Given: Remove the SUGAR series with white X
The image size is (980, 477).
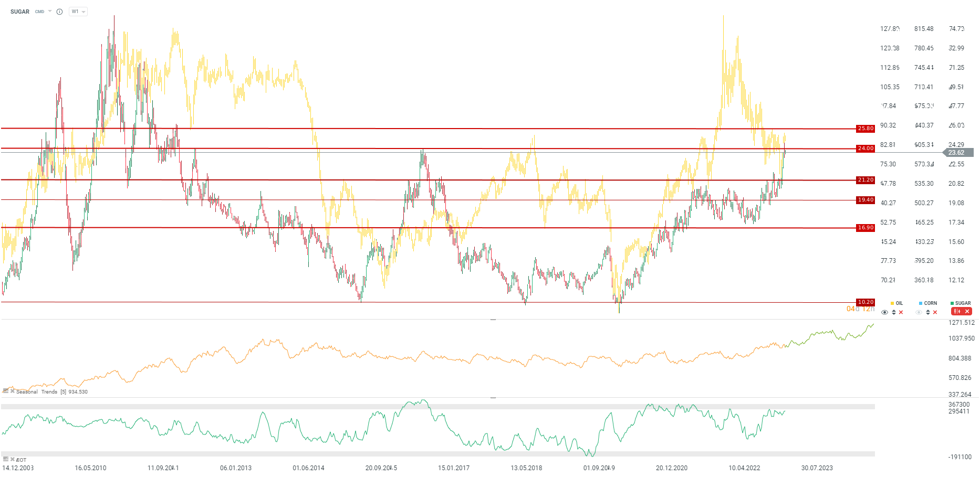Looking at the screenshot, I should pos(967,312).
